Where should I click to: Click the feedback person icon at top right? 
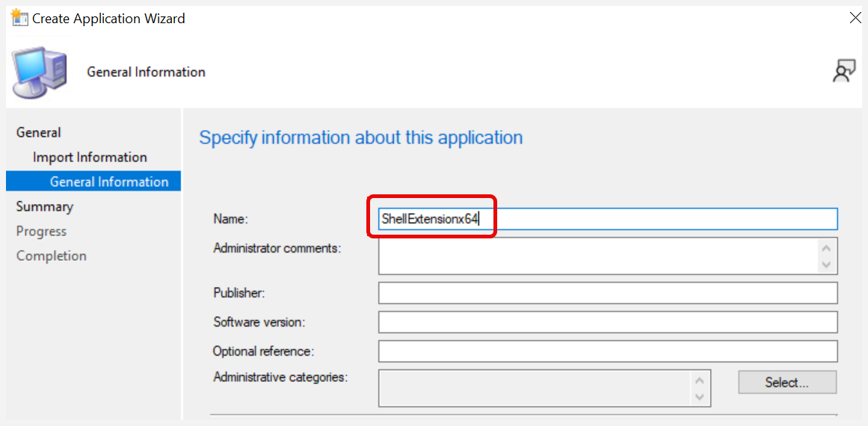844,72
